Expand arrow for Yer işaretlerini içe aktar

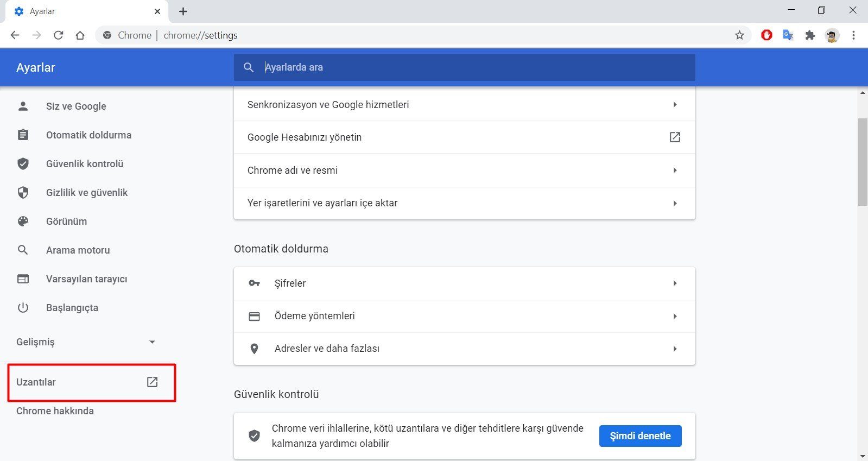coord(675,203)
